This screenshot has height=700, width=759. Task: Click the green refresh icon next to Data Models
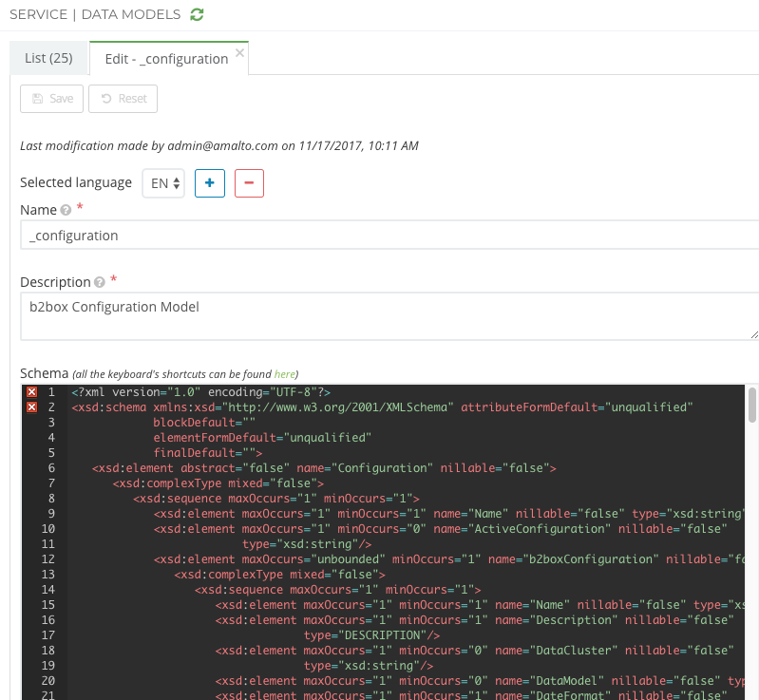197,14
